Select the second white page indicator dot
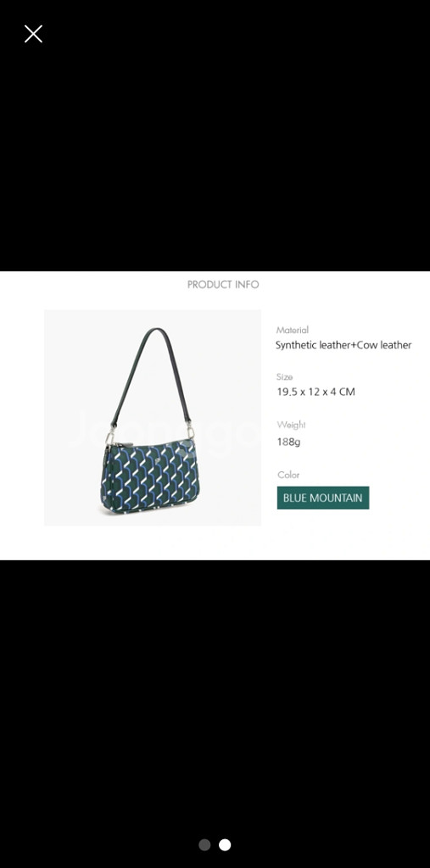Image resolution: width=430 pixels, height=868 pixels. [x=225, y=845]
